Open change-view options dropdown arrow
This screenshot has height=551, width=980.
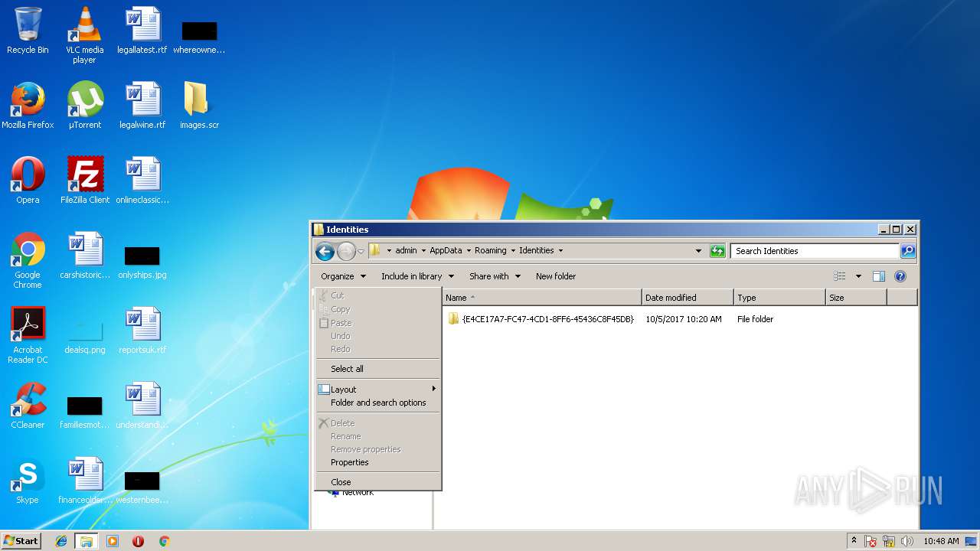pyautogui.click(x=858, y=276)
